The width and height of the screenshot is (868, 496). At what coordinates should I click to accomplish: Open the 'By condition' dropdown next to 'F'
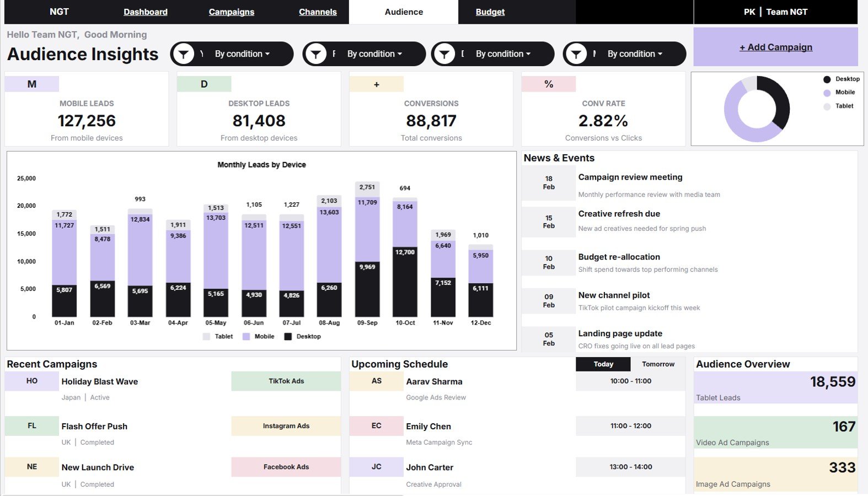point(374,54)
